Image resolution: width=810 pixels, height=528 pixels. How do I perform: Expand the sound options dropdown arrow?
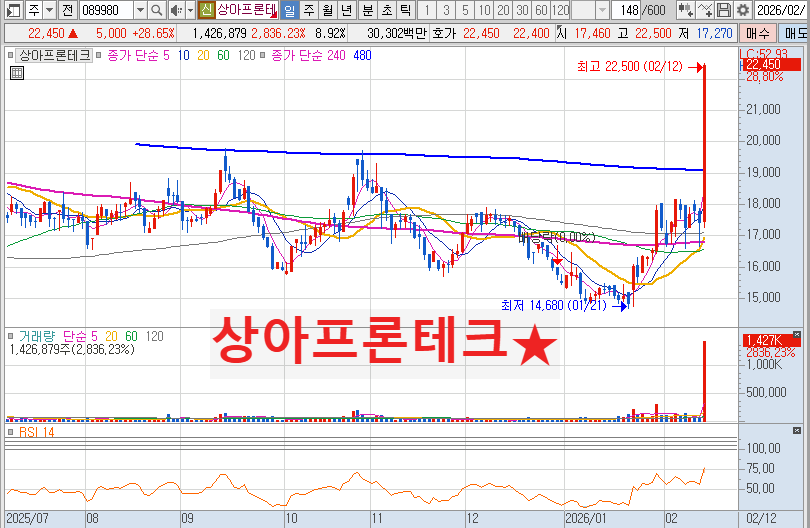(190, 10)
